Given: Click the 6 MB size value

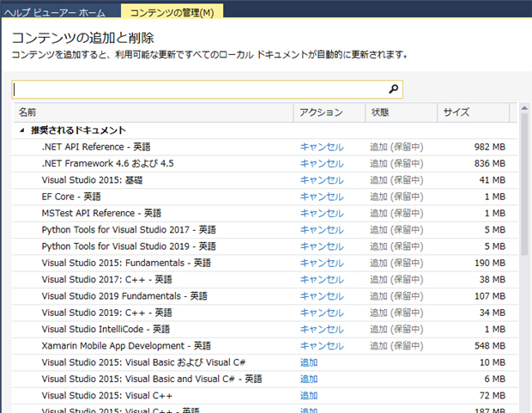Looking at the screenshot, I should (x=495, y=379).
